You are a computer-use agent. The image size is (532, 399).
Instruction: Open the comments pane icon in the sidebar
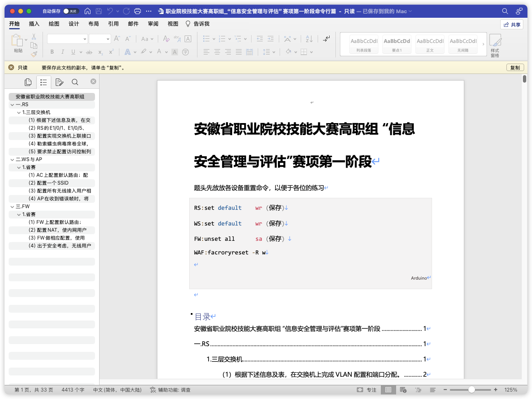point(59,82)
